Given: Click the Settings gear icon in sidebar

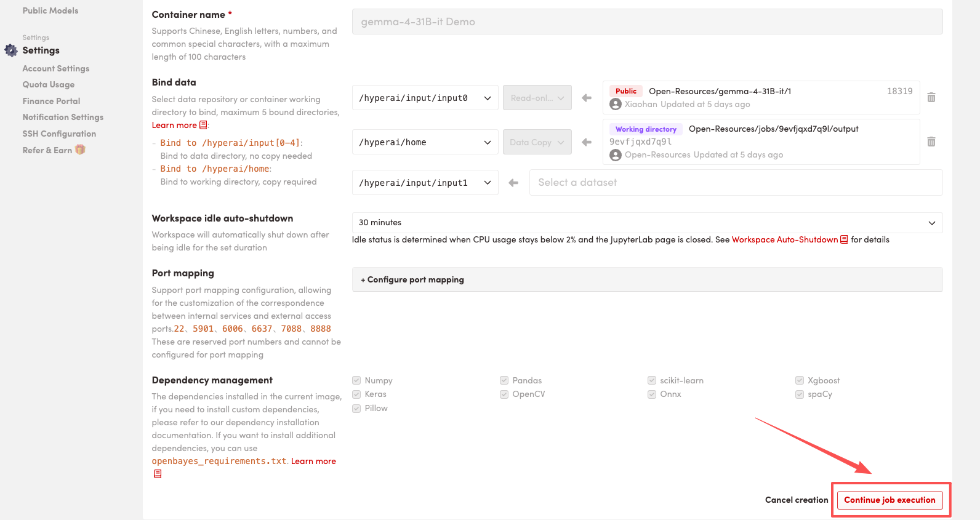Looking at the screenshot, I should coord(11,50).
